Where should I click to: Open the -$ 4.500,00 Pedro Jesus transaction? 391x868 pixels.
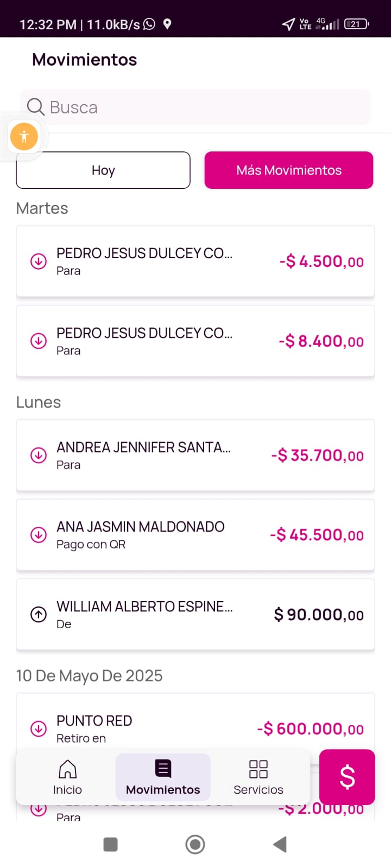(195, 261)
